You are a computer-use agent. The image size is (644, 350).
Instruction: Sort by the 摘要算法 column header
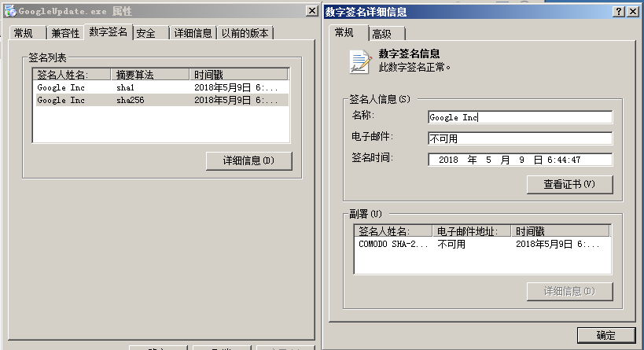click(x=150, y=75)
